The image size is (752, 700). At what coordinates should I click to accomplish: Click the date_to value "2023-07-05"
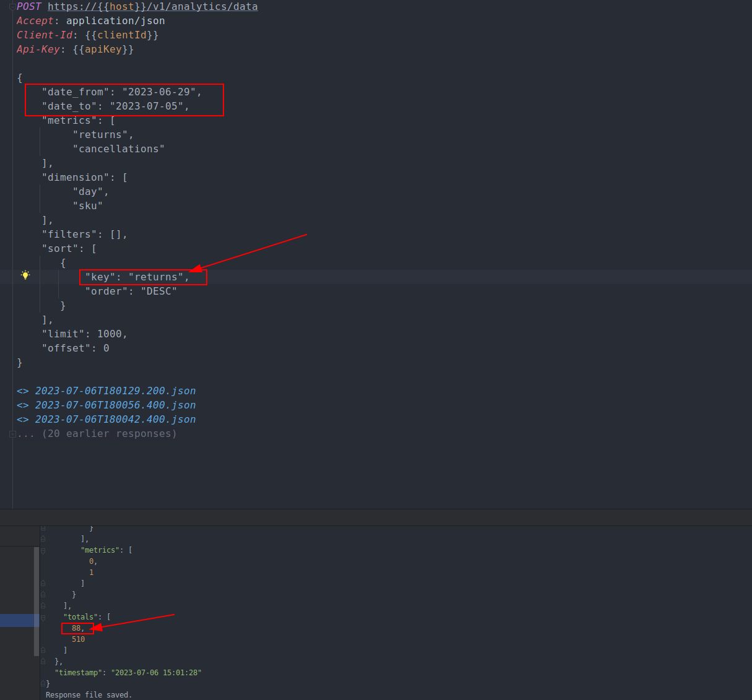pyautogui.click(x=147, y=106)
